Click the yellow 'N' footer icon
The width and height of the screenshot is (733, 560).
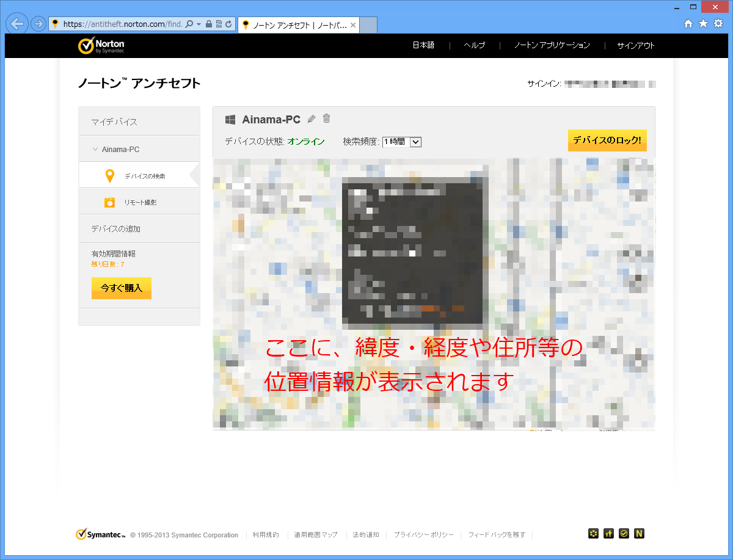click(639, 534)
